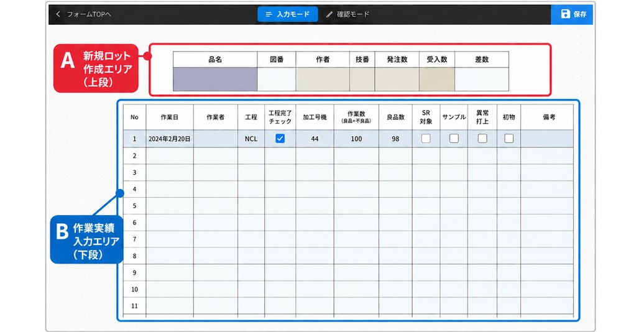Select row number 3
The height and width of the screenshot is (332, 644).
click(x=134, y=173)
